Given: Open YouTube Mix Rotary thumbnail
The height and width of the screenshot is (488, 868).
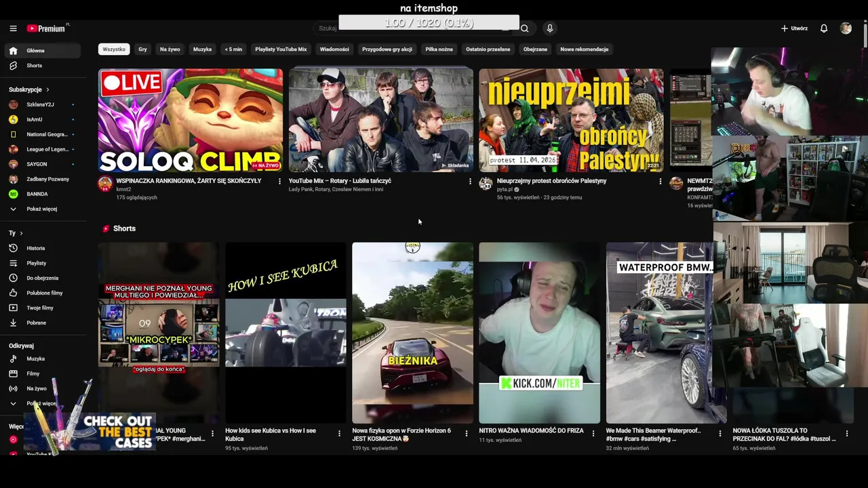Looking at the screenshot, I should point(381,120).
